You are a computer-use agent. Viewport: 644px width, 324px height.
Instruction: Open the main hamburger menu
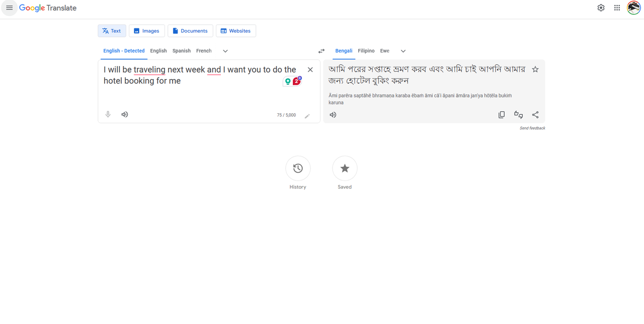[x=9, y=8]
